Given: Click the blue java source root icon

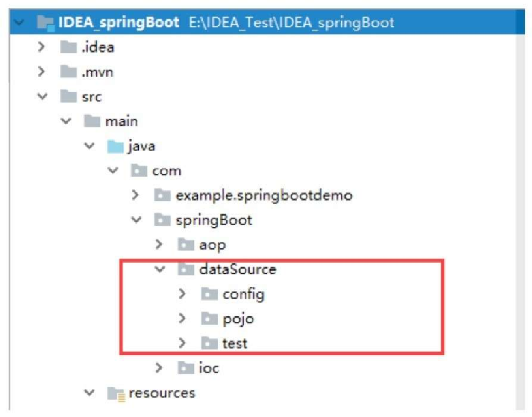Looking at the screenshot, I should click(115, 146).
